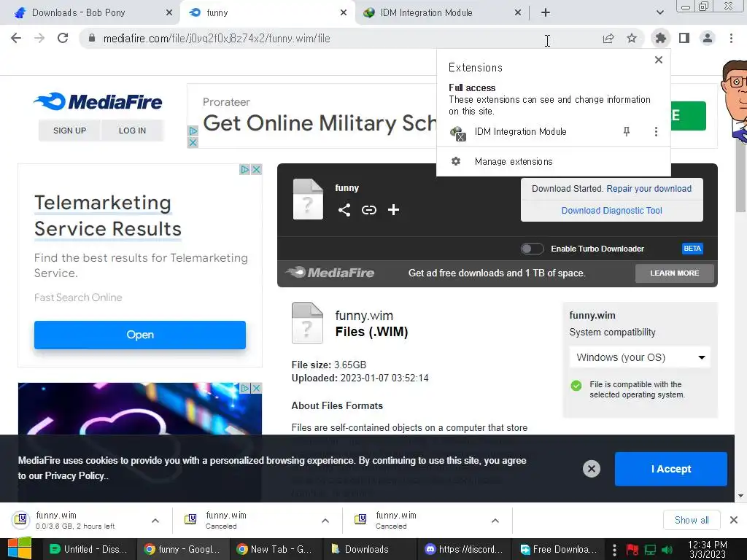Go back using browser back arrow
Image resolution: width=747 pixels, height=560 pixels.
pyautogui.click(x=16, y=38)
